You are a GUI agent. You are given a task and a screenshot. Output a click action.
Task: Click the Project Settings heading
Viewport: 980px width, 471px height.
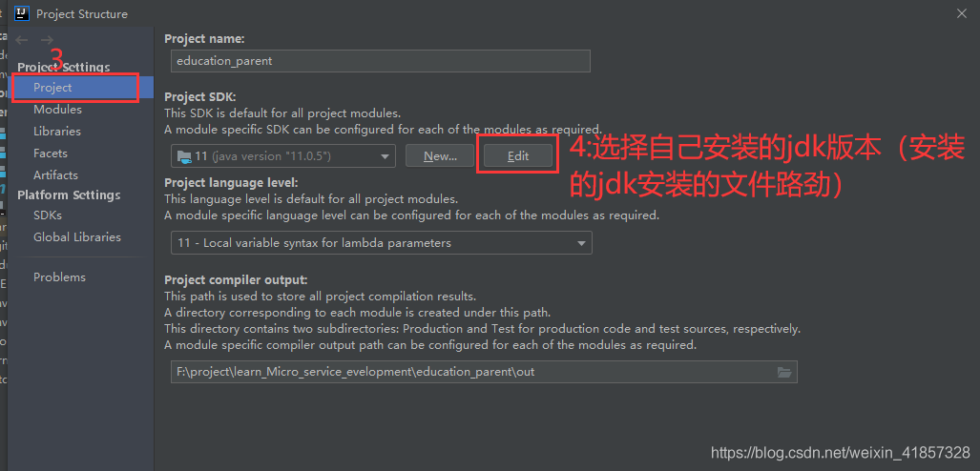[x=64, y=67]
